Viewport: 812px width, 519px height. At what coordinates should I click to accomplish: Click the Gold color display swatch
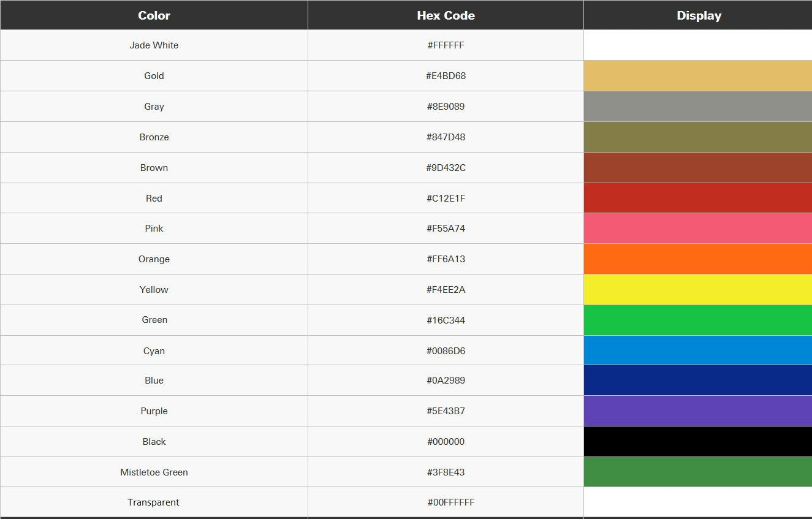coord(697,76)
